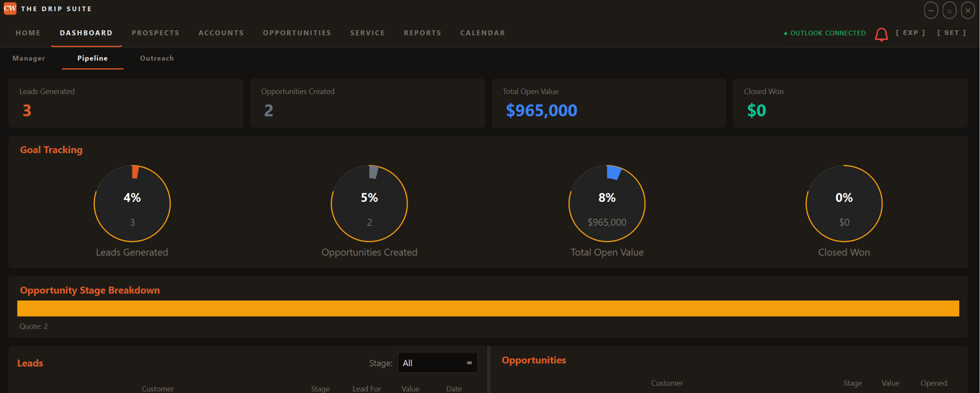Click the 8% Total Open Value gauge
This screenshot has width=980, height=393.
point(607,203)
